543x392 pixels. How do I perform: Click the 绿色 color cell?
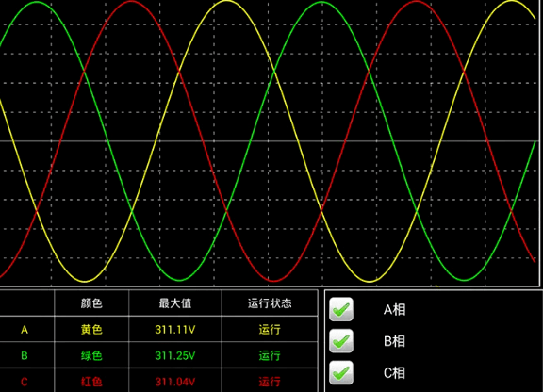click(x=91, y=355)
